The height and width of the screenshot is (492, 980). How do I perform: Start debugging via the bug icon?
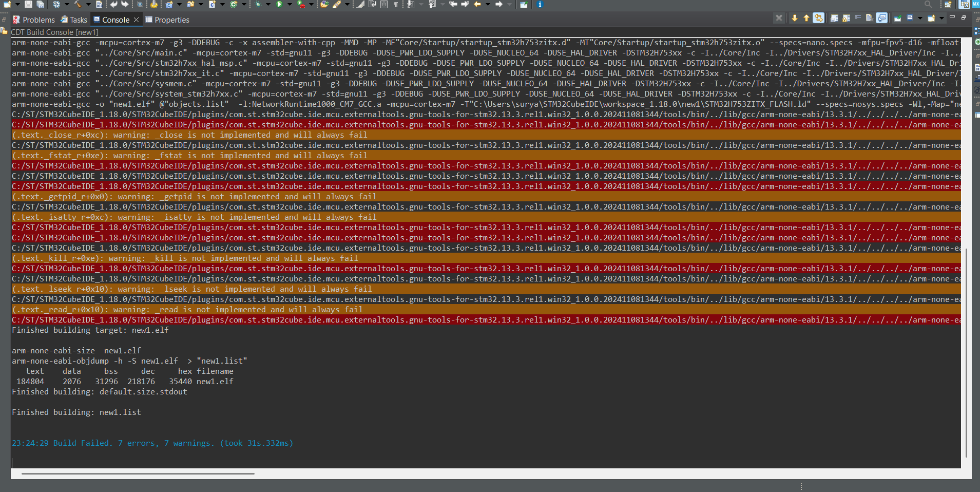tap(258, 5)
